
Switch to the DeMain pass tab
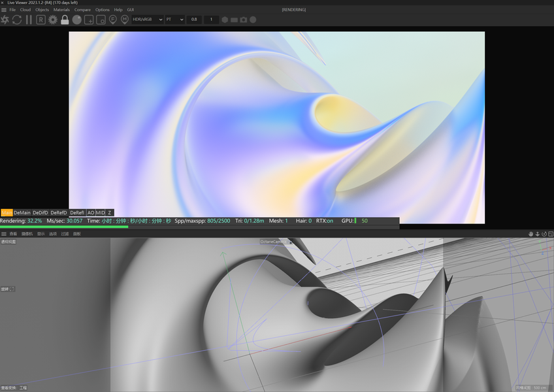(22, 212)
